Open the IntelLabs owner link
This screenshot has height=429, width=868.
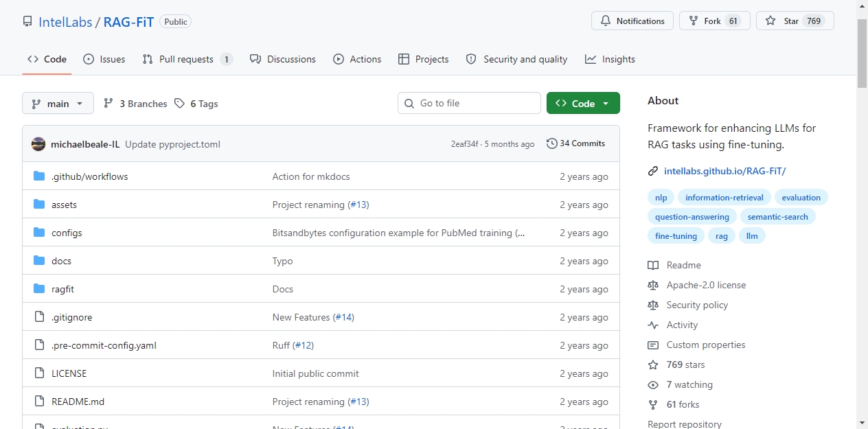click(65, 21)
